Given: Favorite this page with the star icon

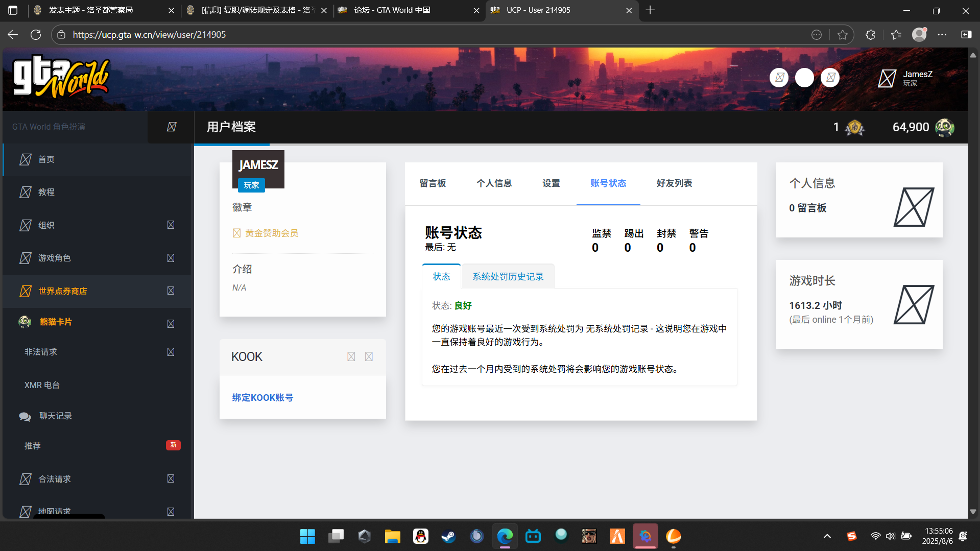Looking at the screenshot, I should [x=843, y=35].
